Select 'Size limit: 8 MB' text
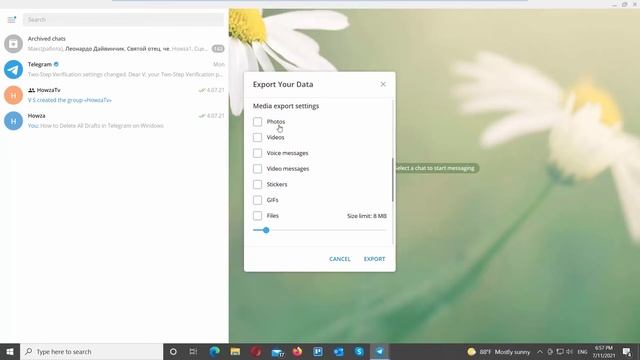This screenshot has height=360, width=640. point(367,216)
